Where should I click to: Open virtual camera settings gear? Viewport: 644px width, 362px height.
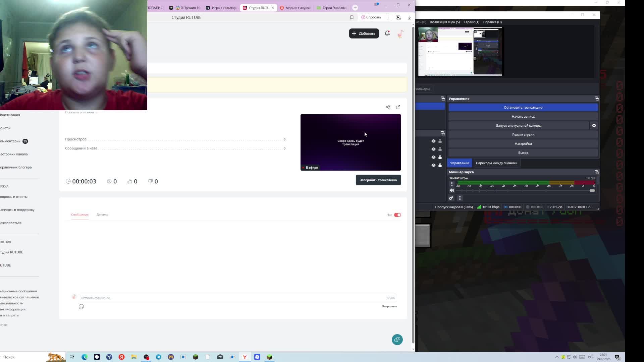(x=594, y=125)
